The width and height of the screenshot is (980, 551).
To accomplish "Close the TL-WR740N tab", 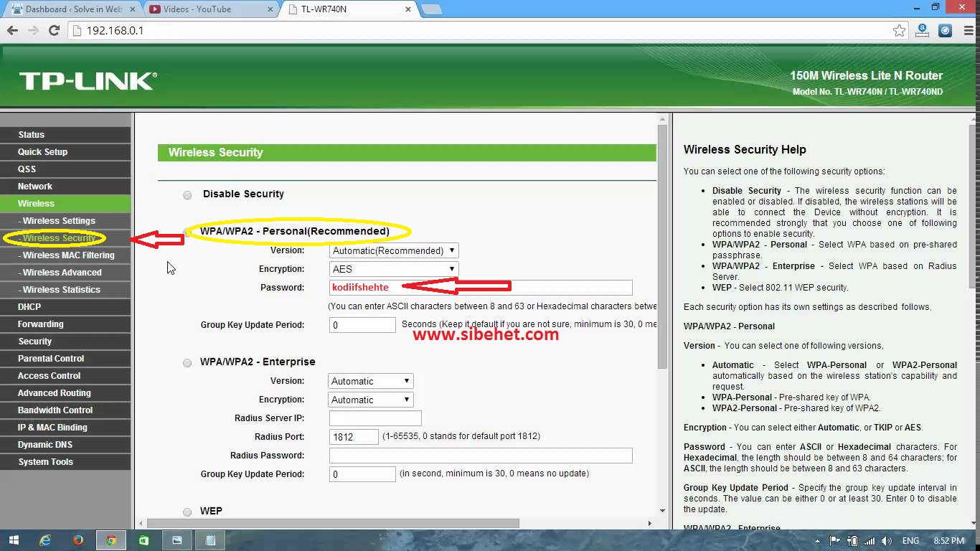I will [408, 9].
